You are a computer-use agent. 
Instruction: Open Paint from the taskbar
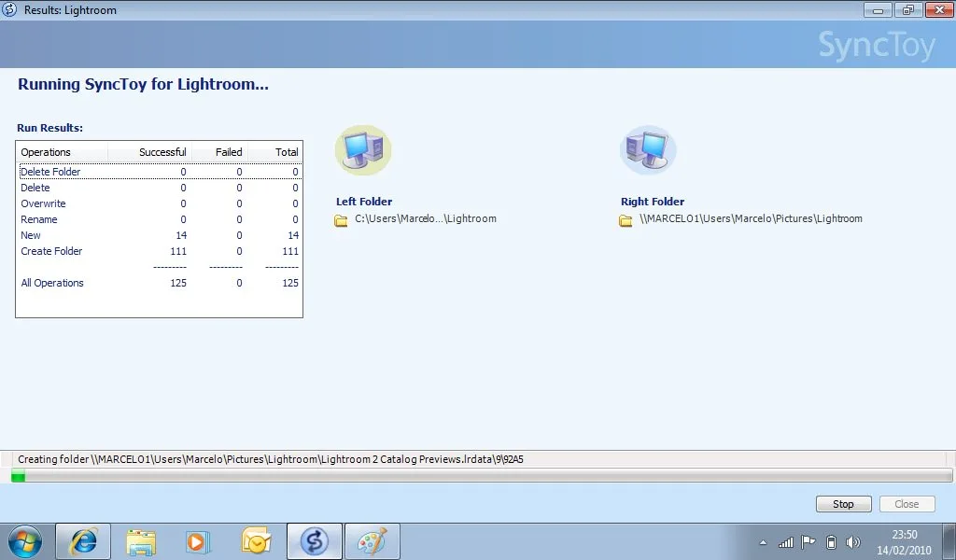tap(372, 541)
